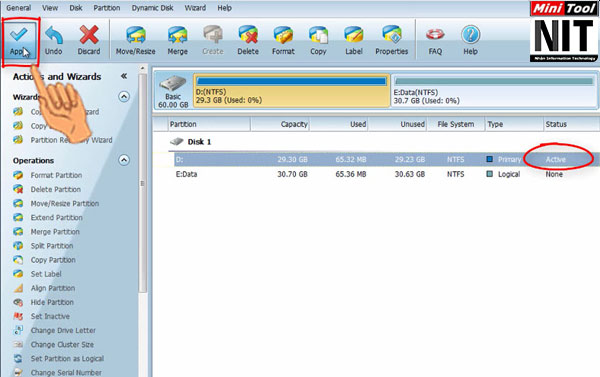This screenshot has width=600, height=377.
Task: Select the D:(NTFS) partition bar in disk map
Action: point(292,91)
